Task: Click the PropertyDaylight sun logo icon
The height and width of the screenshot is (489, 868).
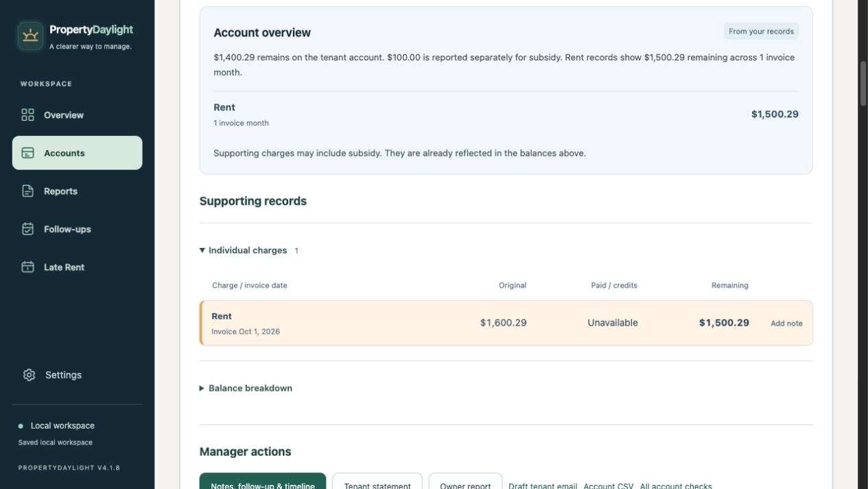Action: pos(30,36)
